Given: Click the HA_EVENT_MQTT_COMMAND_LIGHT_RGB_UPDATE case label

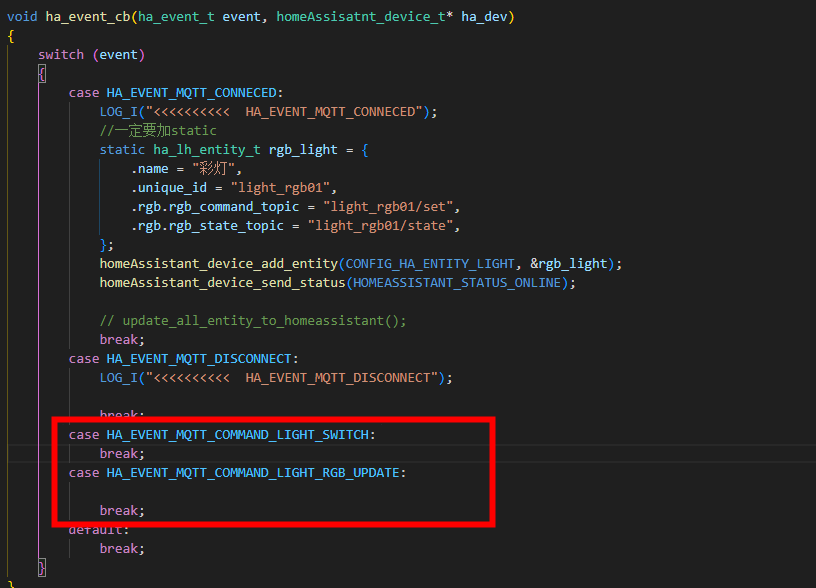Looking at the screenshot, I should [253, 472].
